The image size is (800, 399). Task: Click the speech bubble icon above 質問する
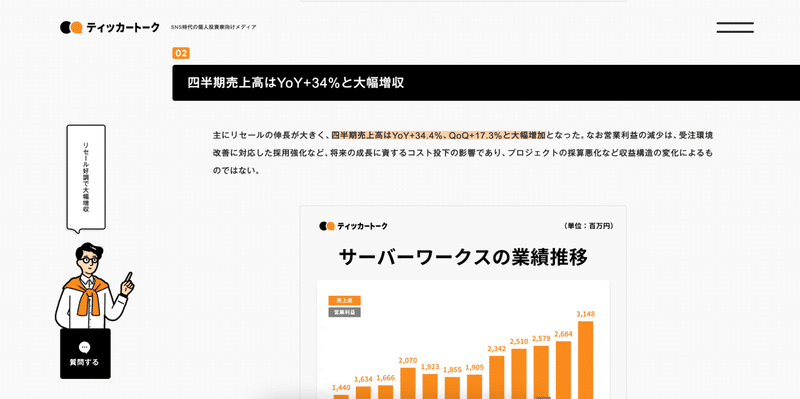85,347
